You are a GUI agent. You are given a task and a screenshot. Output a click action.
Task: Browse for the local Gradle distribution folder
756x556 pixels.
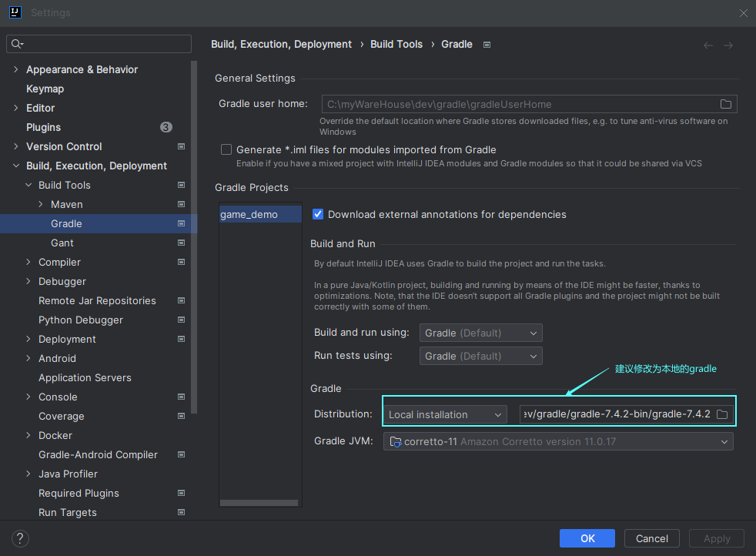tap(722, 414)
